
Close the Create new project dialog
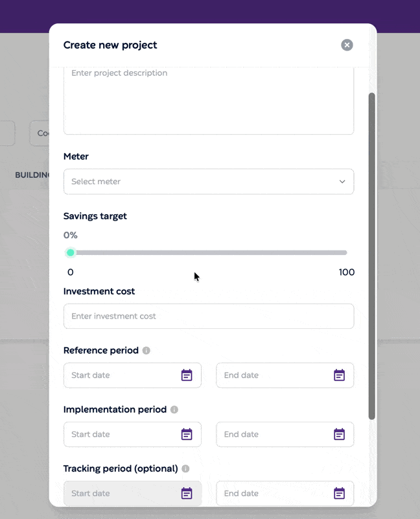(x=347, y=45)
